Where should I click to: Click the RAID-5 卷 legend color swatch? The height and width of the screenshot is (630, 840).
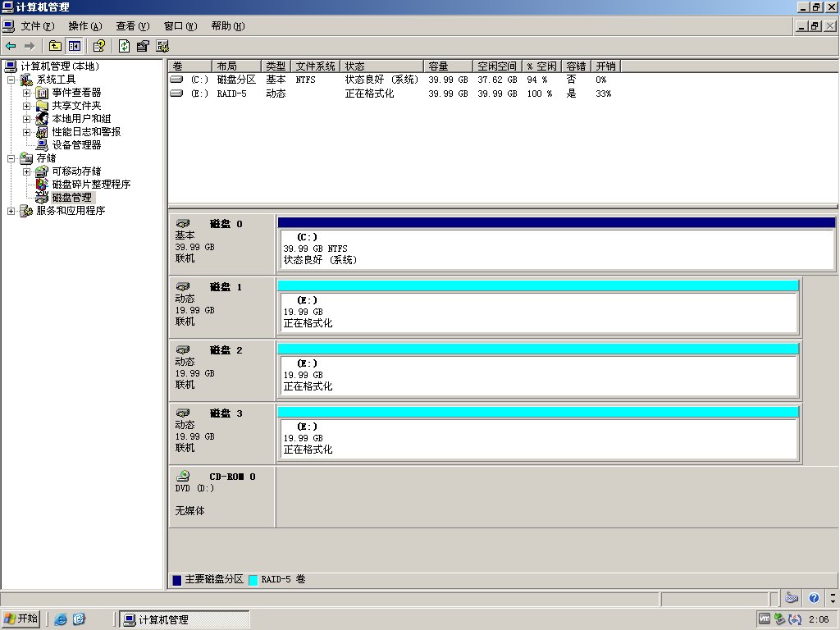point(253,580)
